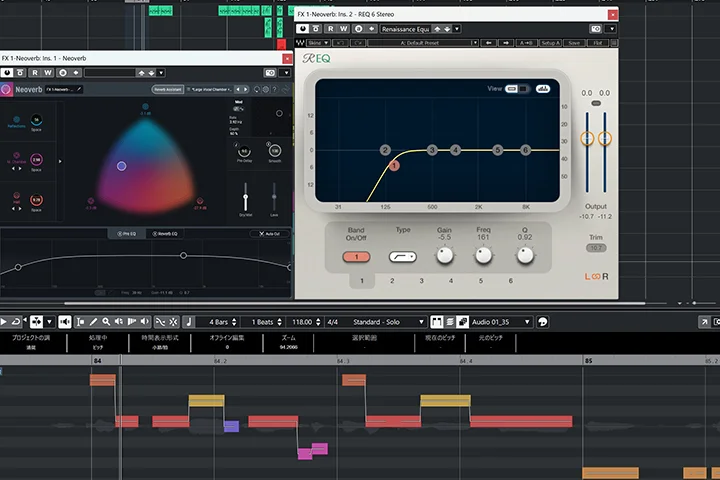This screenshot has height=480, width=720.
Task: Click the Waves Save button
Action: coord(574,43)
